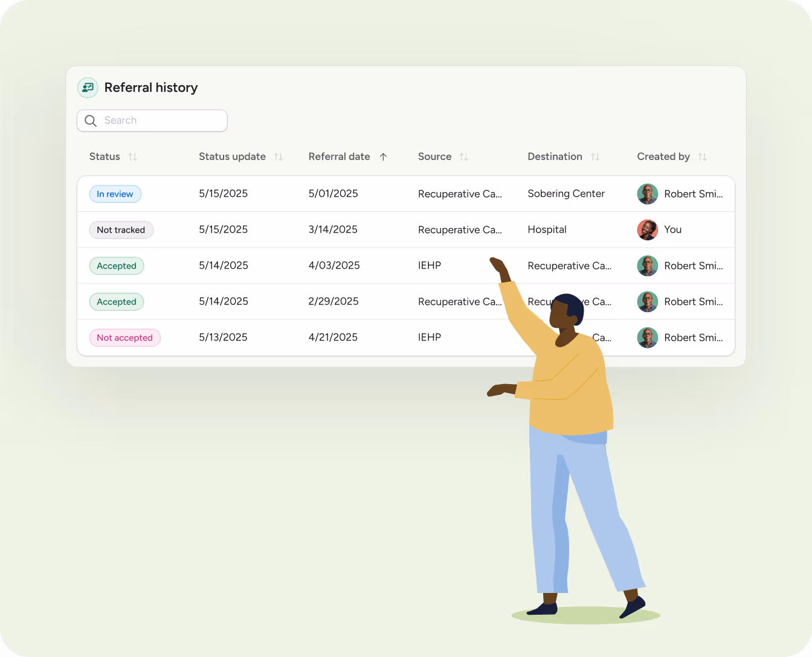
Task: Toggle sorting on the Created by column
Action: tap(702, 156)
